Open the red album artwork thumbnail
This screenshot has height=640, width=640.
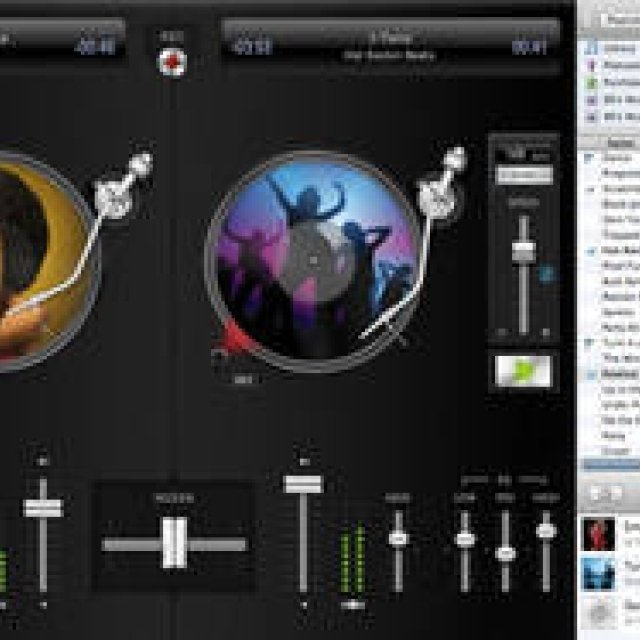598,534
